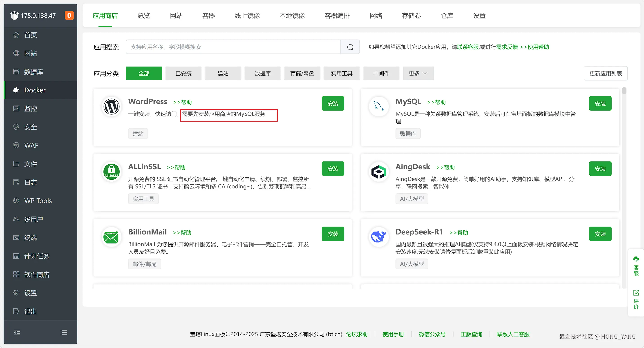Click the search magnifier icon
The image size is (644, 348).
coord(350,47)
